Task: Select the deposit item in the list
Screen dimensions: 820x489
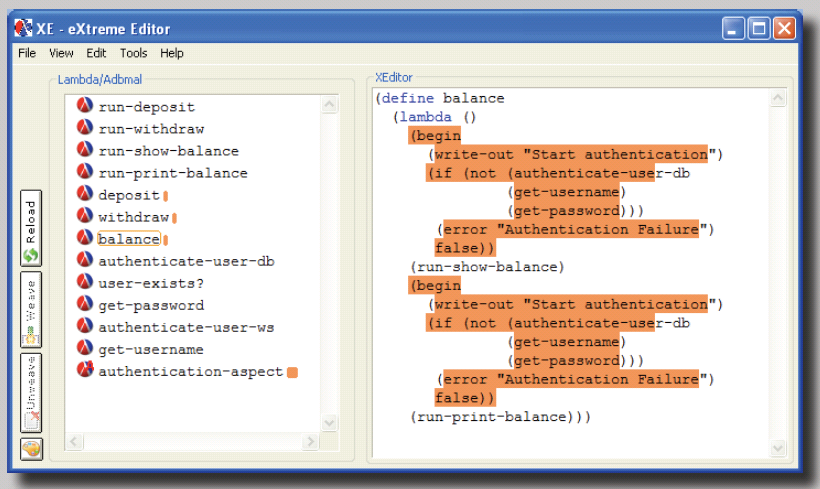Action: (129, 195)
